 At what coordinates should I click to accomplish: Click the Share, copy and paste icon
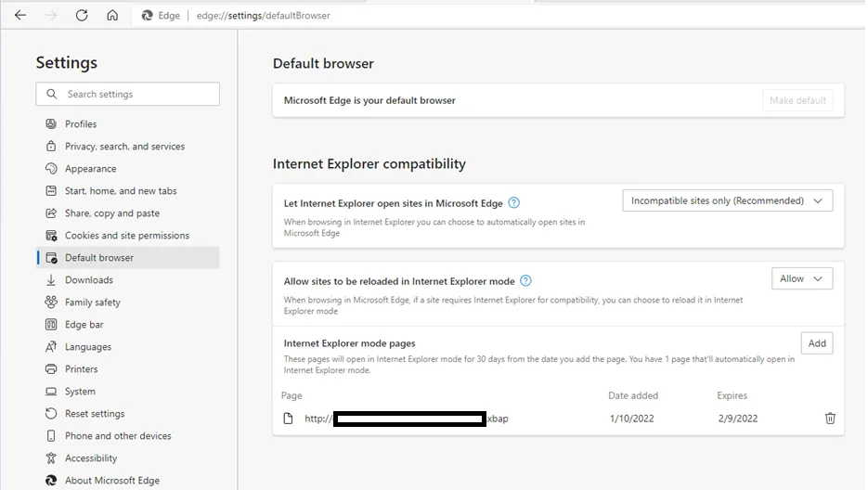51,213
